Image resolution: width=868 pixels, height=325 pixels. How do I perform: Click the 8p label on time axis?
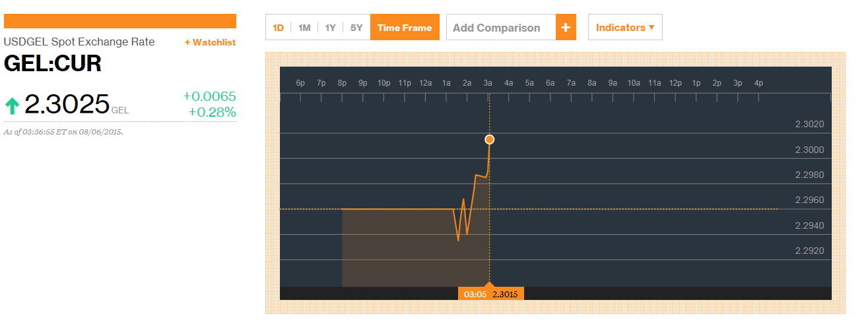pyautogui.click(x=342, y=83)
